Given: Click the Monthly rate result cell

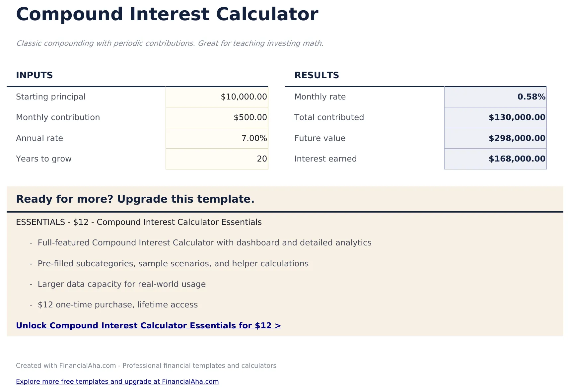Looking at the screenshot, I should 495,97.
